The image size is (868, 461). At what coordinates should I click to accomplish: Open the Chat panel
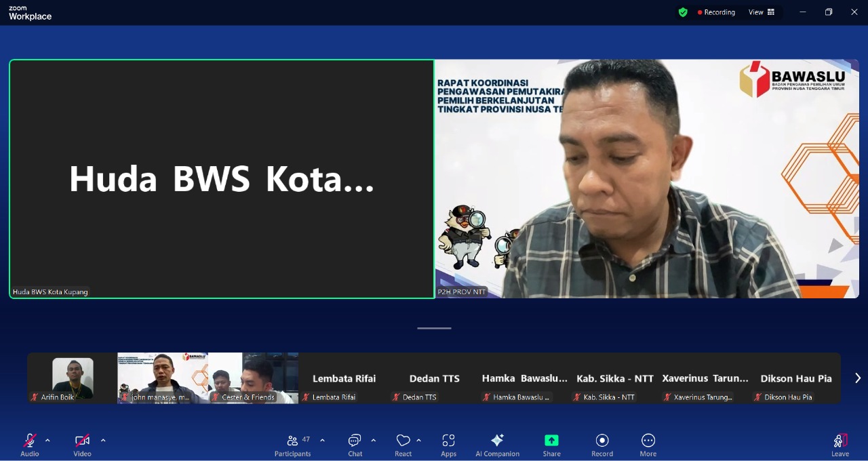[x=355, y=445]
